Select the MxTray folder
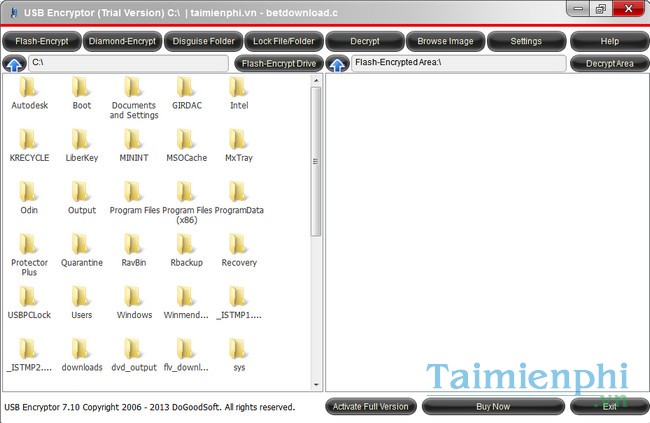650x423 pixels. pos(239,145)
